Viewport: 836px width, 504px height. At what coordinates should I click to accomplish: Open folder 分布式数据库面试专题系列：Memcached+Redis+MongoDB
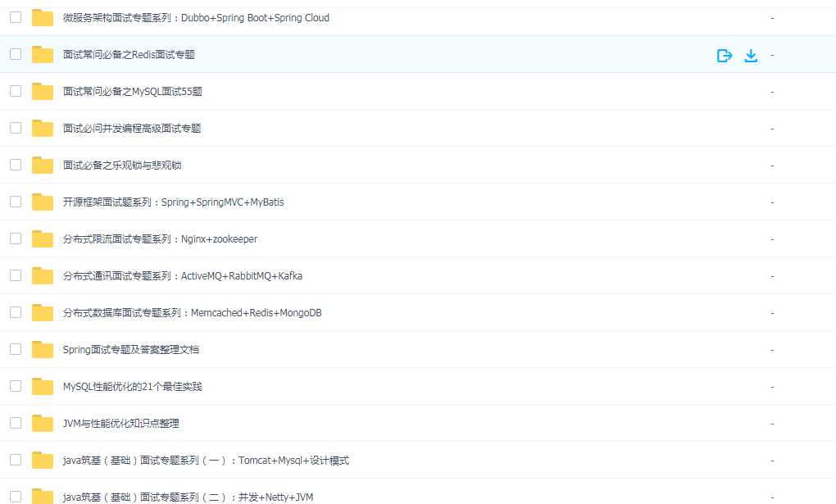pyautogui.click(x=192, y=312)
